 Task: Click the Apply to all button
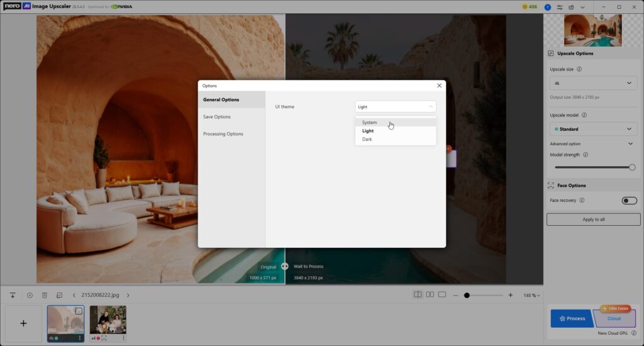(593, 220)
